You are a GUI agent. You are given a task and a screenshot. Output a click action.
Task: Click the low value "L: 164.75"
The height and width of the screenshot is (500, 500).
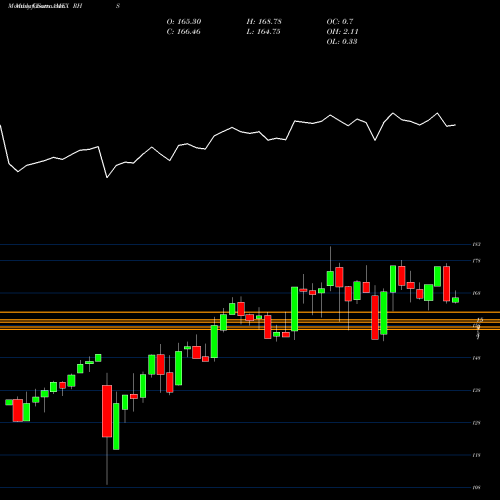coord(263,32)
